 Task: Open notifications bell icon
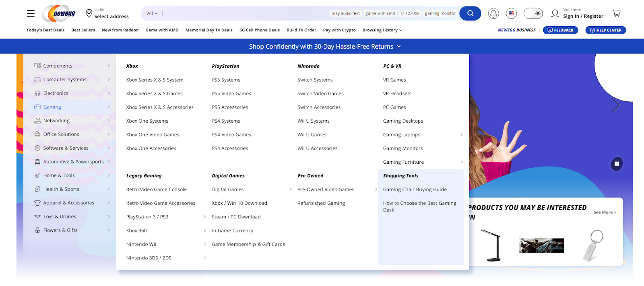click(493, 13)
